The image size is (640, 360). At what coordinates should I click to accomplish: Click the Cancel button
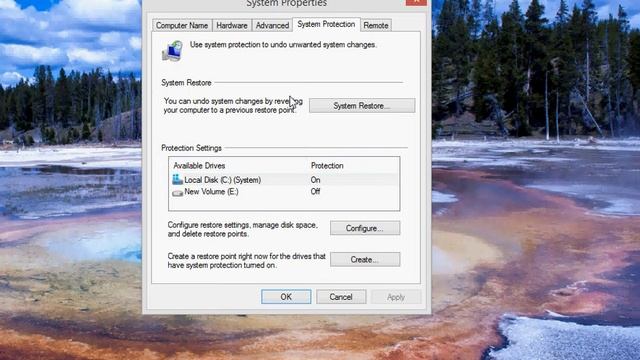[x=341, y=297]
